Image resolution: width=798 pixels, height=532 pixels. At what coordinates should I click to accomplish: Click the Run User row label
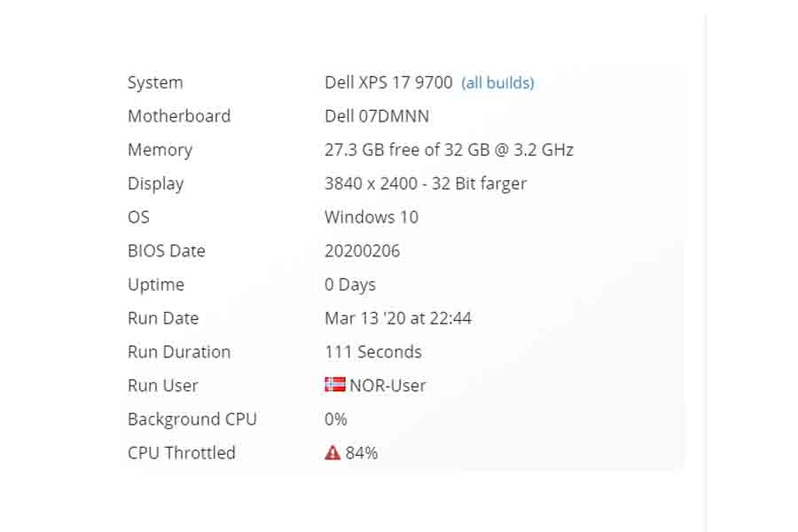(163, 386)
